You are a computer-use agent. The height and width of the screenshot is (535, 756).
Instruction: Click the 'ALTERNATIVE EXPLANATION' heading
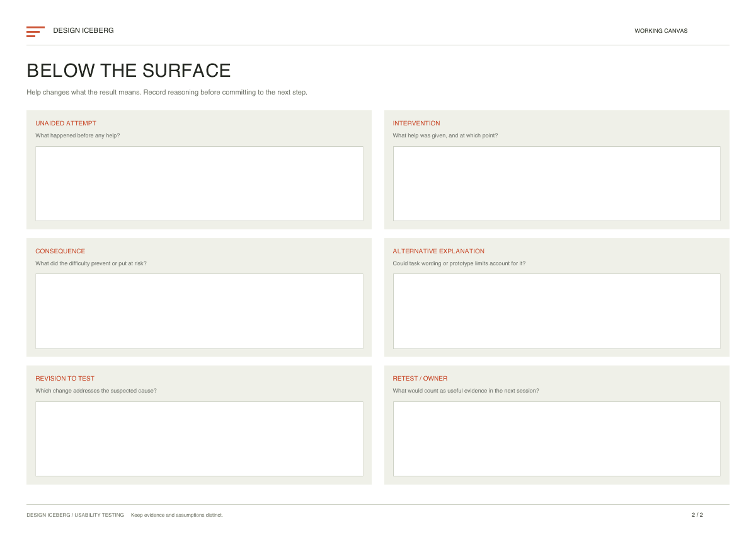438,251
